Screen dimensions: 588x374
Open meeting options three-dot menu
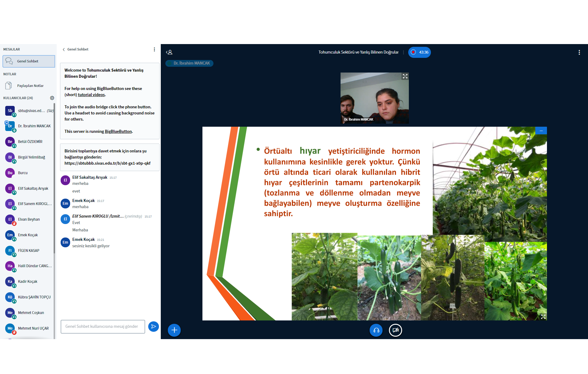[579, 52]
